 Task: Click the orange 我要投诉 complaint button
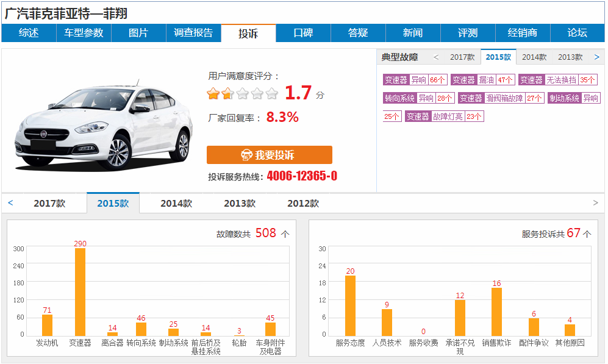pyautogui.click(x=269, y=155)
